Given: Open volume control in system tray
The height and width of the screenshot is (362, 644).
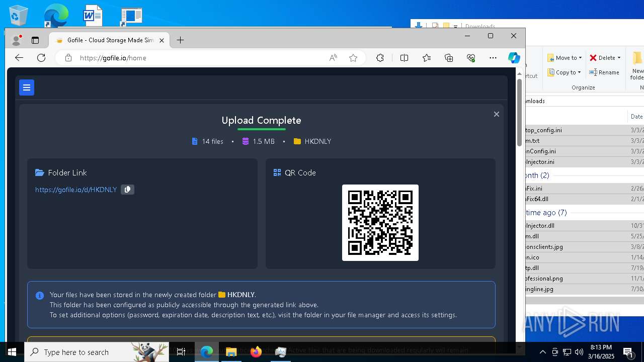Looking at the screenshot, I should 579,352.
